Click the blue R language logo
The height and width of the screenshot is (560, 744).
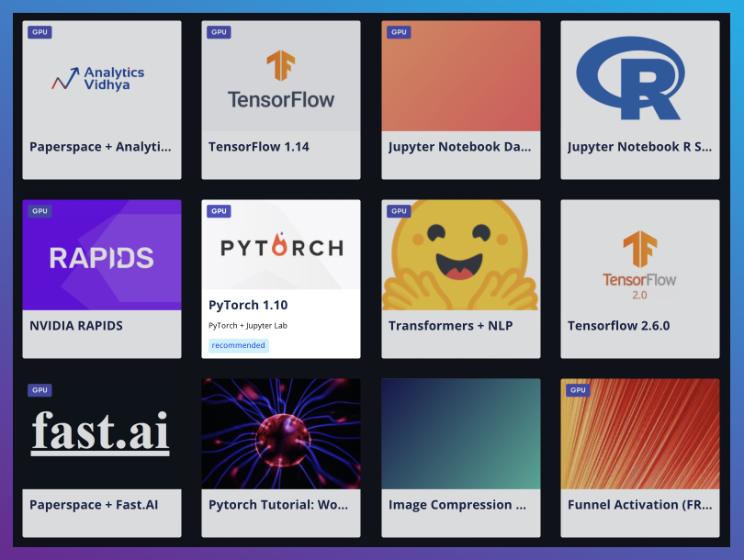pyautogui.click(x=631, y=78)
